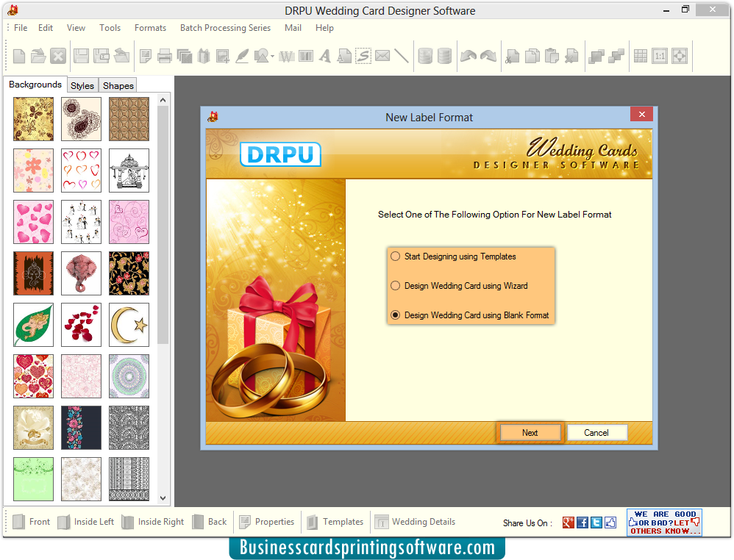734x560 pixels.
Task: Click the shapes tool toolbar icon
Action: 261,57
